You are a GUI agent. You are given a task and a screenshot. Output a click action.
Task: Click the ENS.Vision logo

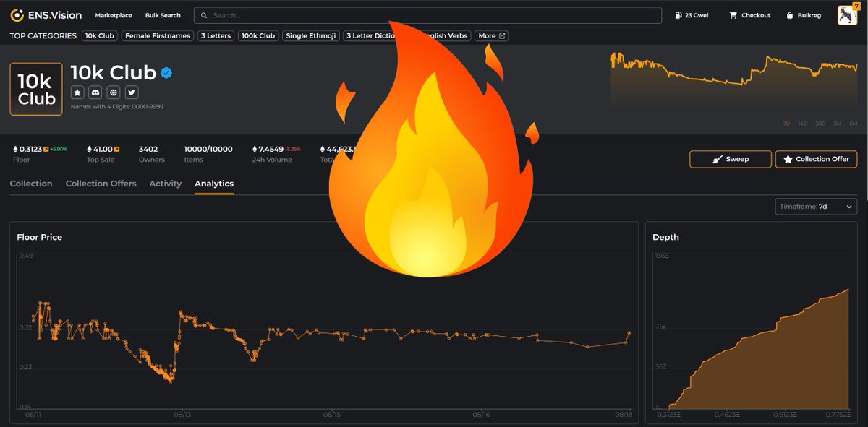(x=46, y=15)
